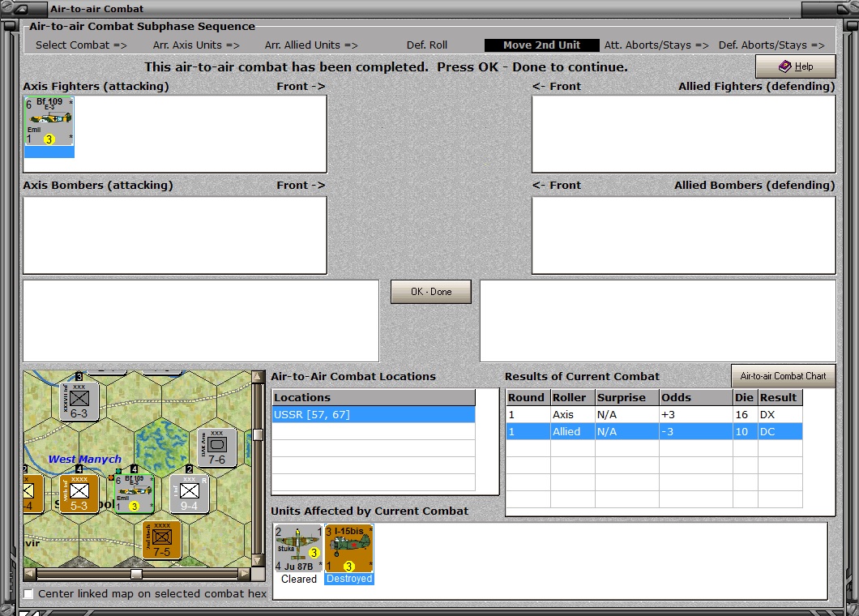Select the Arr. Axis Units subphase step
The height and width of the screenshot is (616, 859).
(196, 45)
